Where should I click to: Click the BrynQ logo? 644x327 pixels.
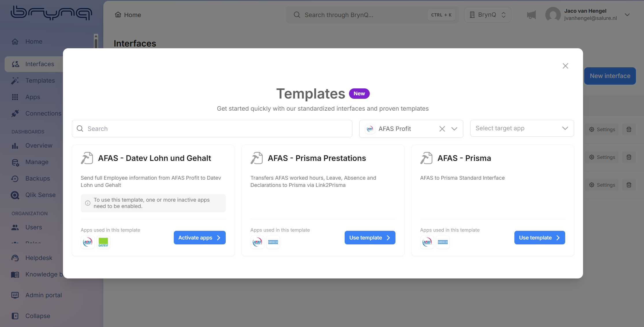[x=51, y=13]
